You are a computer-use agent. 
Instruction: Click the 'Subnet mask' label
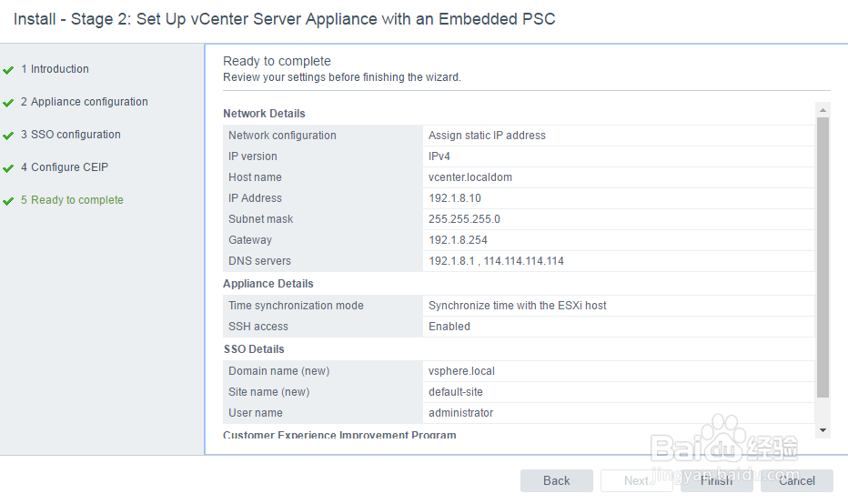coord(260,219)
